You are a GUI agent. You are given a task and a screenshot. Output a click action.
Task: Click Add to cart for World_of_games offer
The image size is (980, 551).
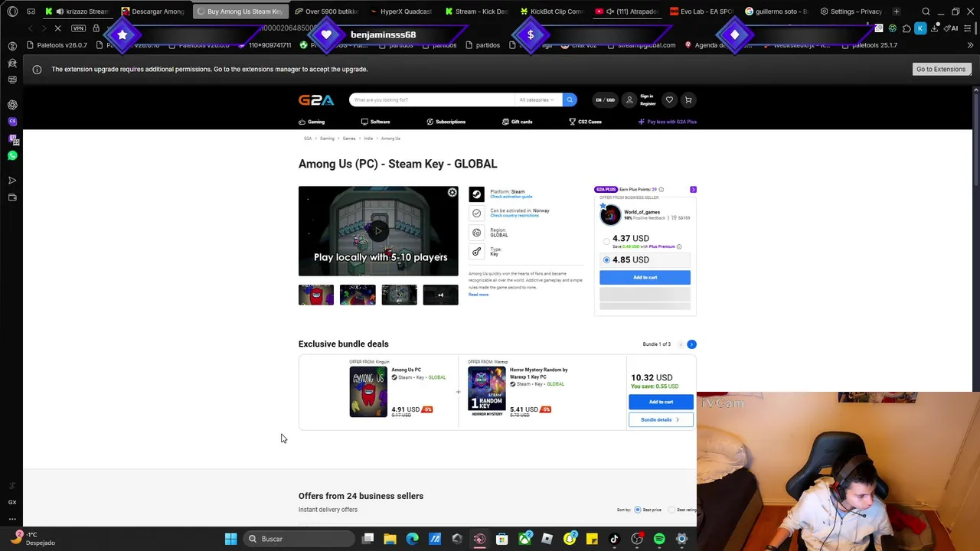pyautogui.click(x=645, y=277)
